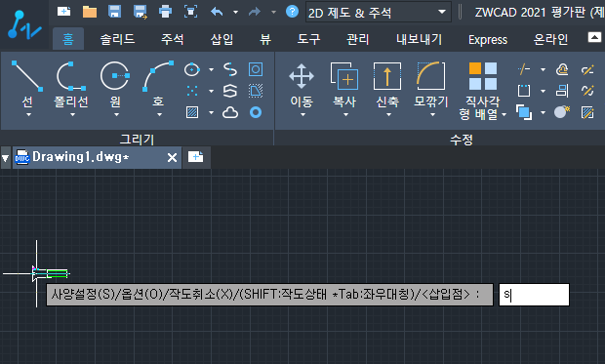Viewport: 605px width, 364px height.
Task: Select the 폴리선 (Polyline) tool
Action: 71,84
